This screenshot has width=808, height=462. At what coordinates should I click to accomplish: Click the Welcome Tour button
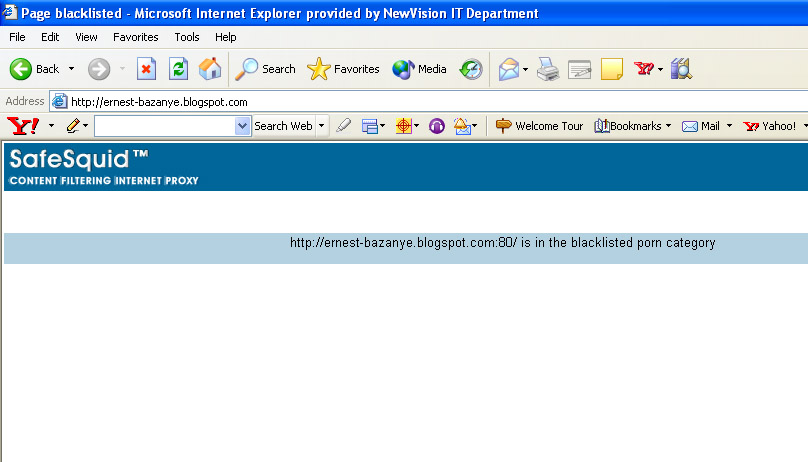(539, 126)
